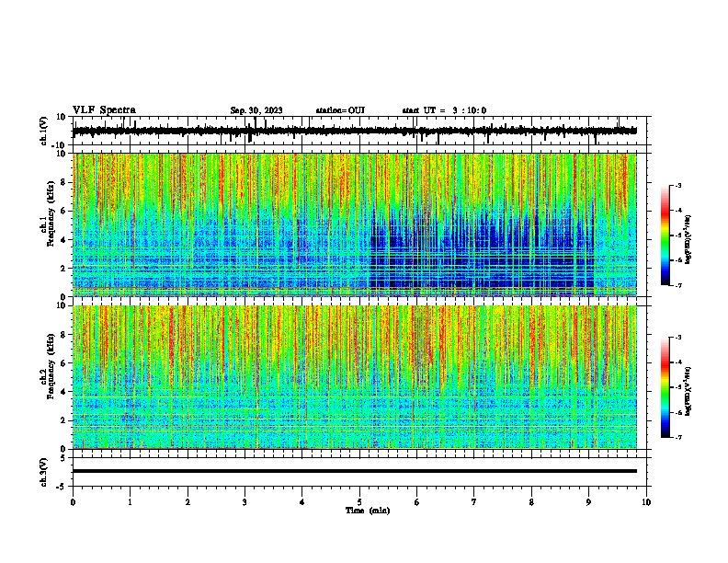Viewport: 728px width, 563px height.
Task: Click the ch.2 color scale bar
Action: [665, 387]
